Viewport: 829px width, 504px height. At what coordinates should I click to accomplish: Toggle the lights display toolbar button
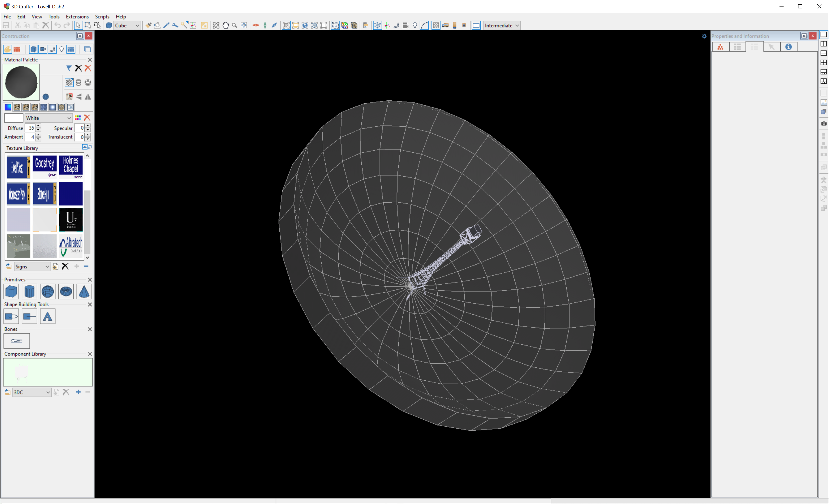coord(415,26)
